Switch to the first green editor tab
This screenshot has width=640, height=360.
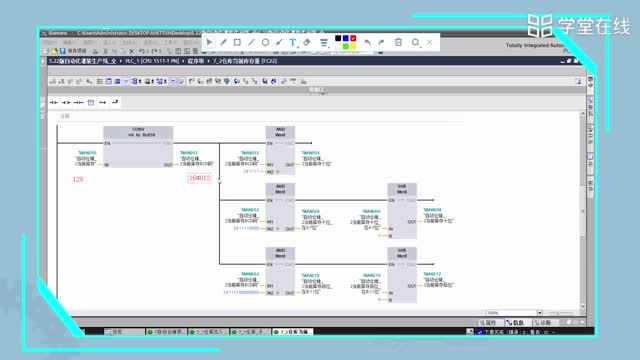click(x=166, y=332)
